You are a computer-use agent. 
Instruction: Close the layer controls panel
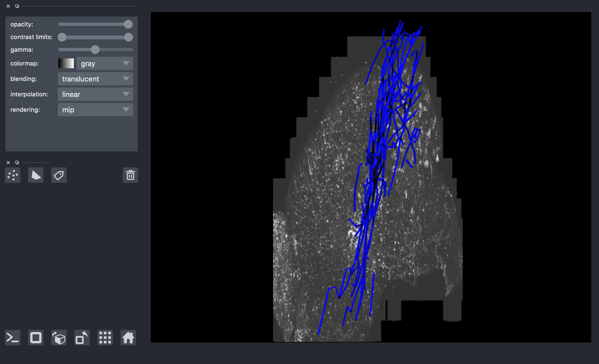pos(8,6)
